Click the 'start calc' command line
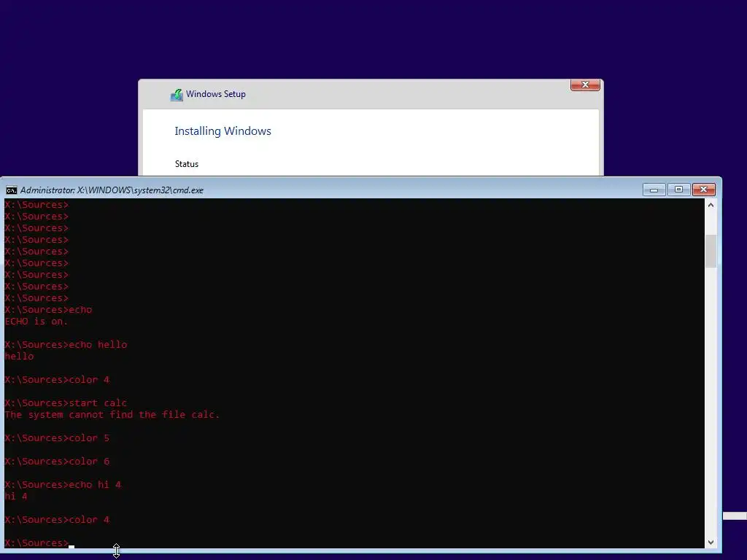 point(66,402)
